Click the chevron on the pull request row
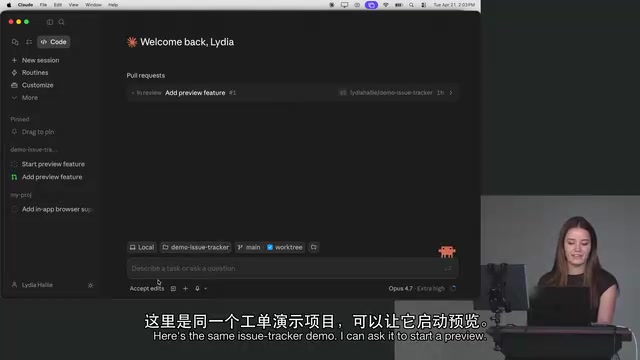The height and width of the screenshot is (360, 640). (451, 93)
